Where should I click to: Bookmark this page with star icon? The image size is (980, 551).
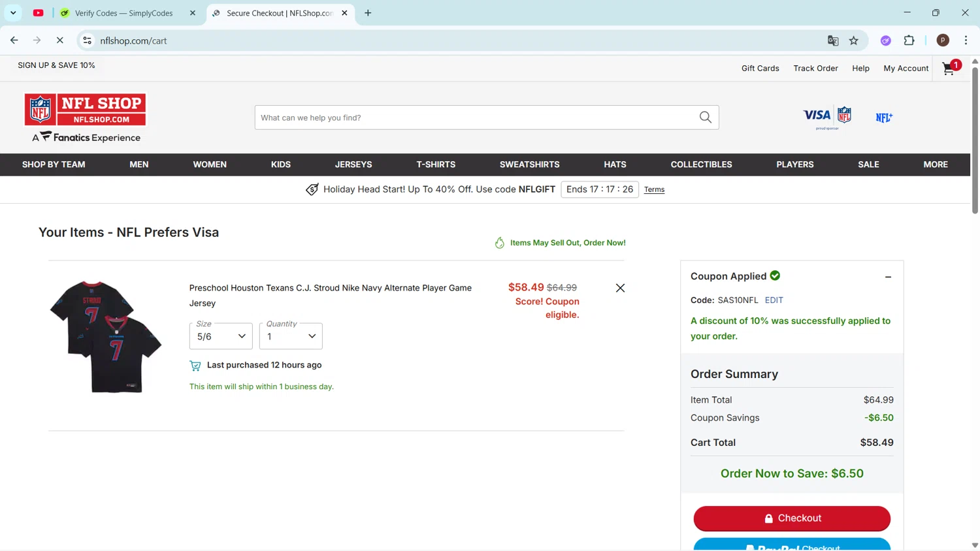(x=853, y=40)
